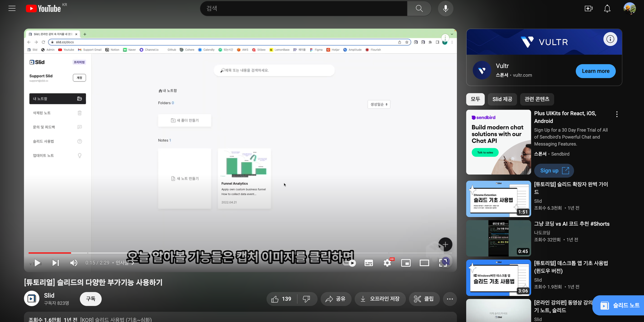This screenshot has width=644, height=322.
Task: Go to YouTube home via logo
Action: pos(43,8)
